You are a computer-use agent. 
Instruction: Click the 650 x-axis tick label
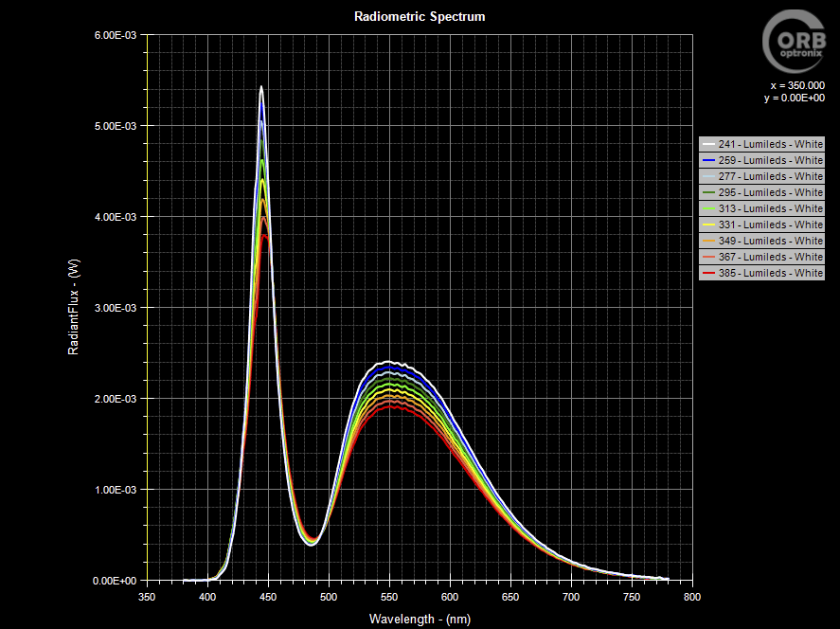(510, 597)
